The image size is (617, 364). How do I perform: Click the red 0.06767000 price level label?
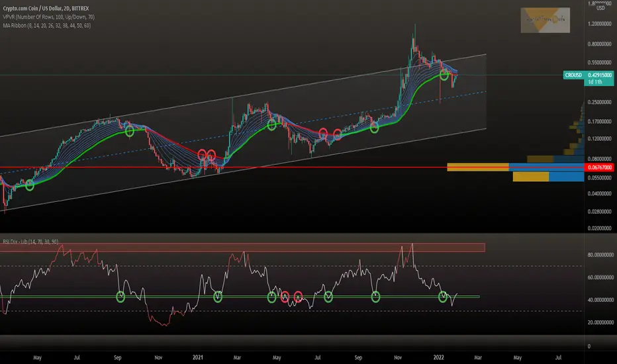[x=600, y=167]
